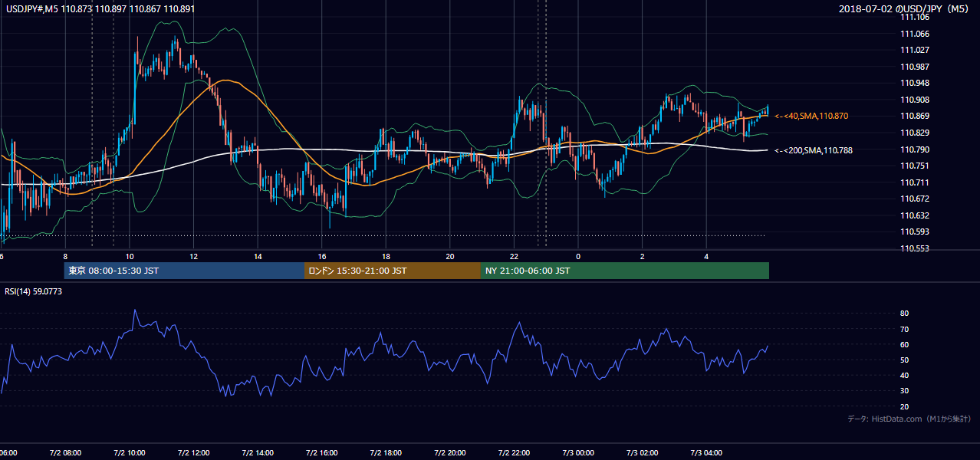Click the hour 18 label under price chart
Image resolution: width=980 pixels, height=460 pixels.
pos(386,256)
